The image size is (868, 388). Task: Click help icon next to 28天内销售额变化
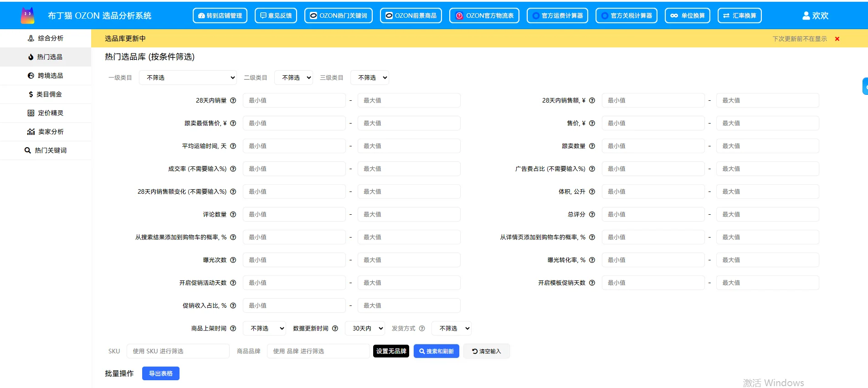pos(233,191)
